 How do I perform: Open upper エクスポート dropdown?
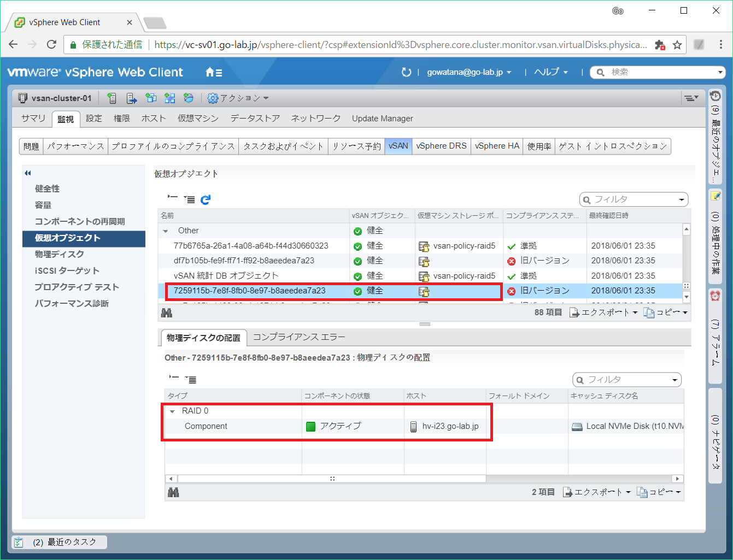click(603, 313)
